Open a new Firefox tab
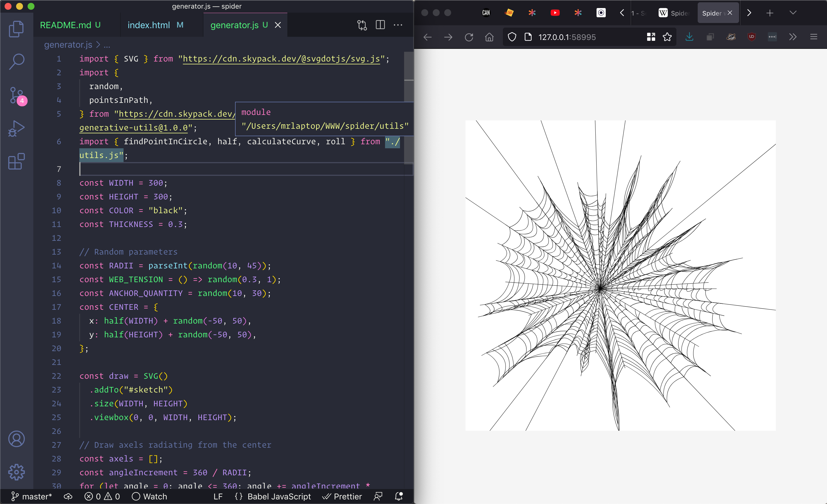Image resolution: width=827 pixels, height=504 pixels. [x=770, y=13]
